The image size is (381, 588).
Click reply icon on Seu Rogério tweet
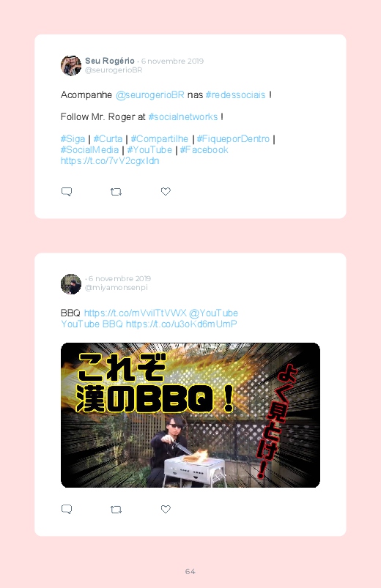point(67,192)
